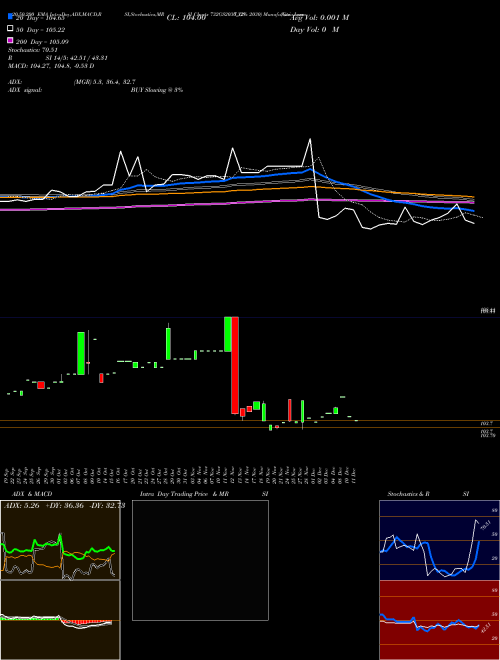This screenshot has height=660, width=500.
Task: Select the '200 Day - 103.99' label
Action: [x=42, y=42]
